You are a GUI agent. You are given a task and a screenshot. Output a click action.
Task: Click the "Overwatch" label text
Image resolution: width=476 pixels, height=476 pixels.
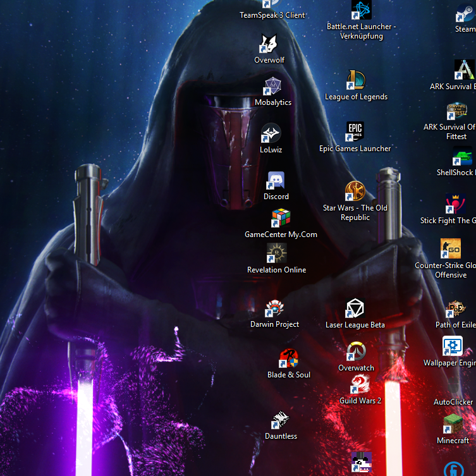pos(356,368)
